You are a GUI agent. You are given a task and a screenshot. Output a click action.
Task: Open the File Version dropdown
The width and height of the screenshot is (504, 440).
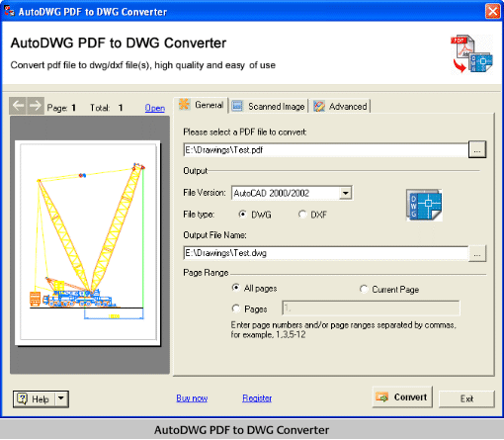tap(345, 193)
